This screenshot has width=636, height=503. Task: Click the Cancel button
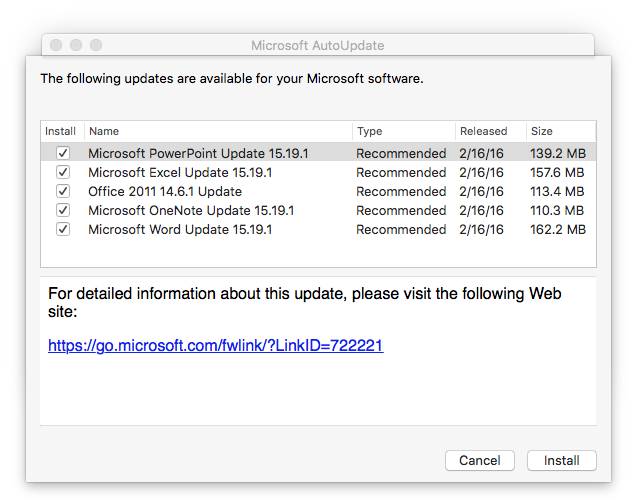(480, 460)
